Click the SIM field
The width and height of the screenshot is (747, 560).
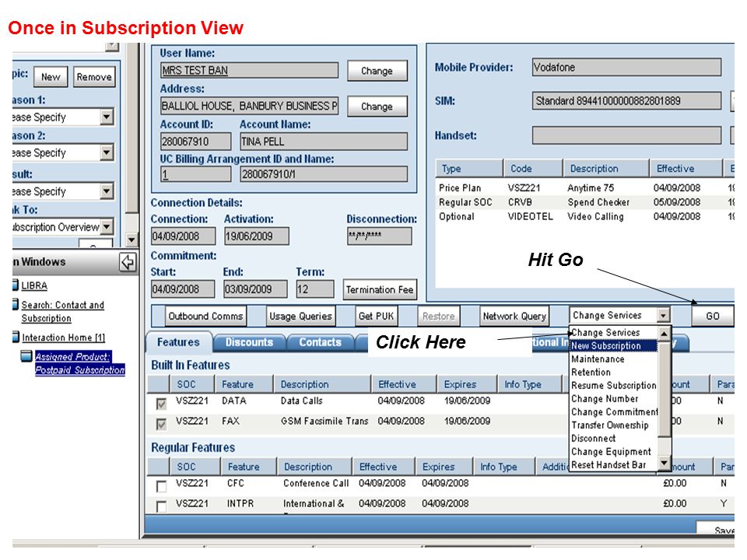pos(626,101)
